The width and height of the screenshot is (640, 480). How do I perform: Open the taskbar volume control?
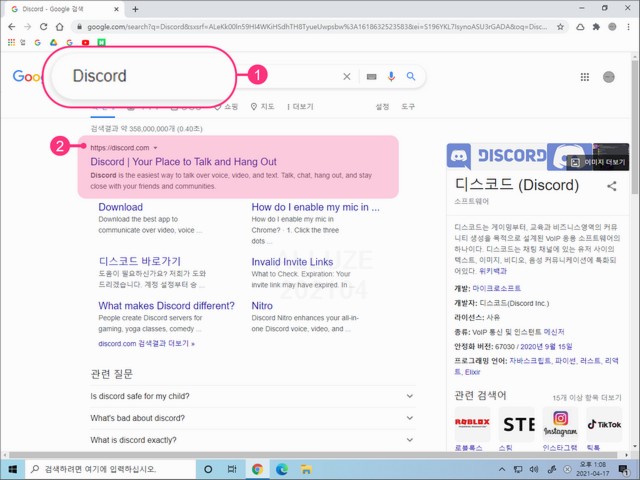pyautogui.click(x=534, y=469)
